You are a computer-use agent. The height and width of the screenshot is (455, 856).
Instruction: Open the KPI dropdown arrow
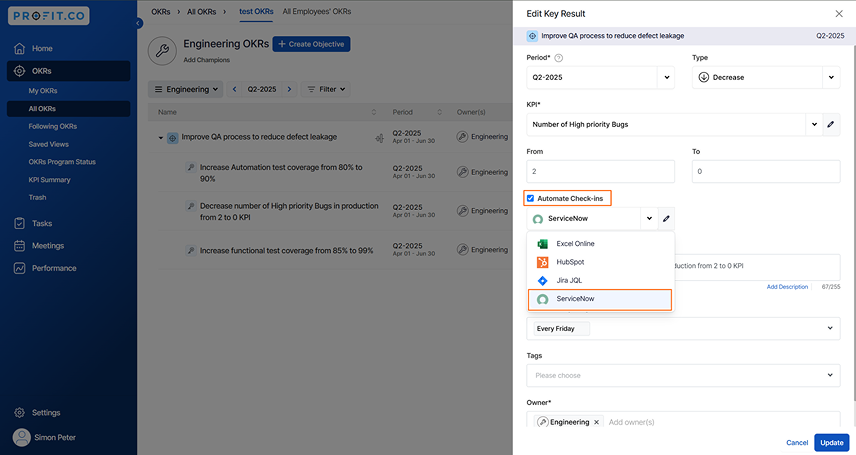(814, 125)
